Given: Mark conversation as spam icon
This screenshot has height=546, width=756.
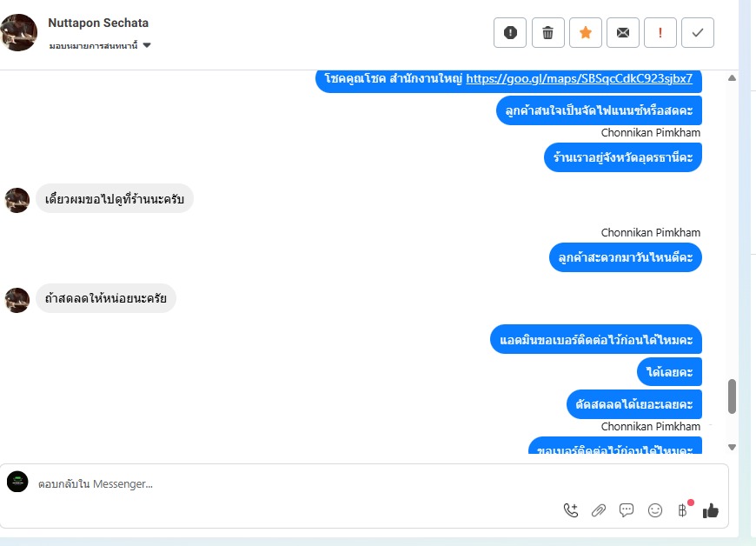Looking at the screenshot, I should pos(509,33).
